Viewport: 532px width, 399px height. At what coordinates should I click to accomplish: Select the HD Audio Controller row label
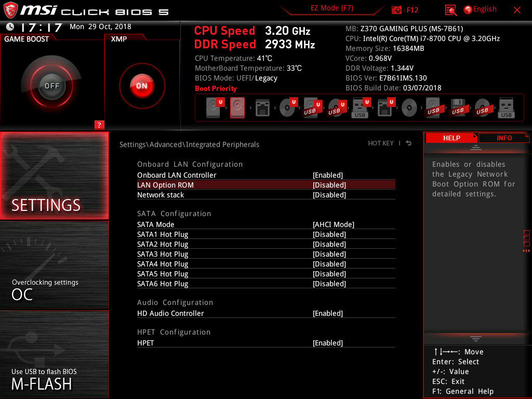pyautogui.click(x=170, y=313)
